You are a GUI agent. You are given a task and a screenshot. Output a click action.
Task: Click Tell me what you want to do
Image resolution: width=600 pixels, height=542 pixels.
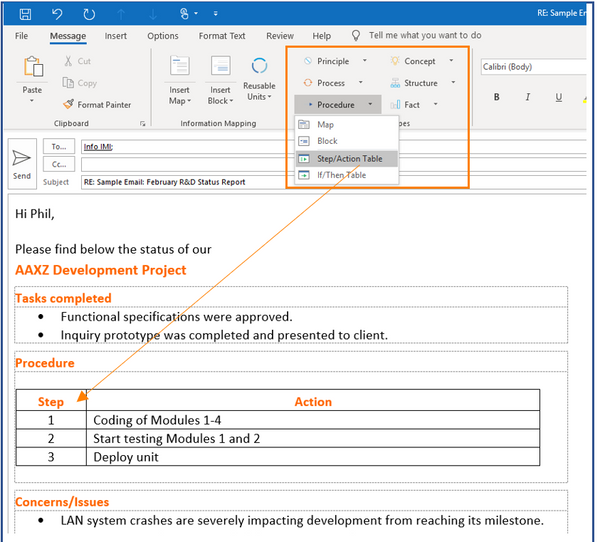425,35
